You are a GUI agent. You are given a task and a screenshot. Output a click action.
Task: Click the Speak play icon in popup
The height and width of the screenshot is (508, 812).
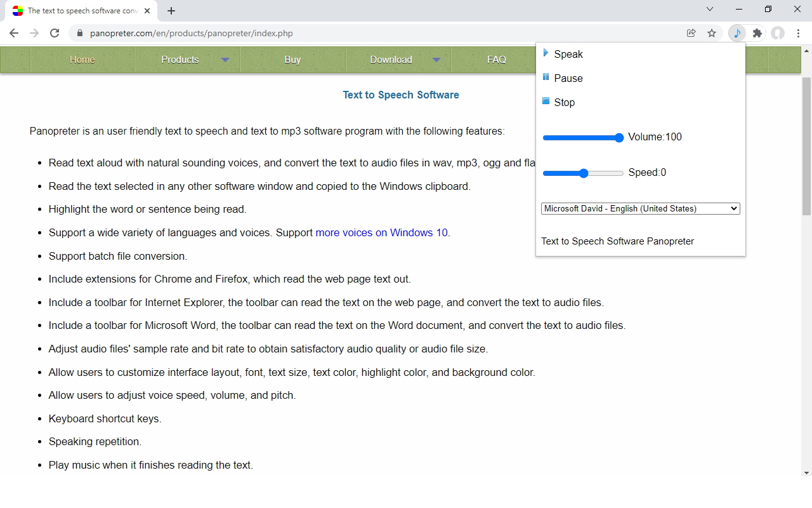click(546, 53)
